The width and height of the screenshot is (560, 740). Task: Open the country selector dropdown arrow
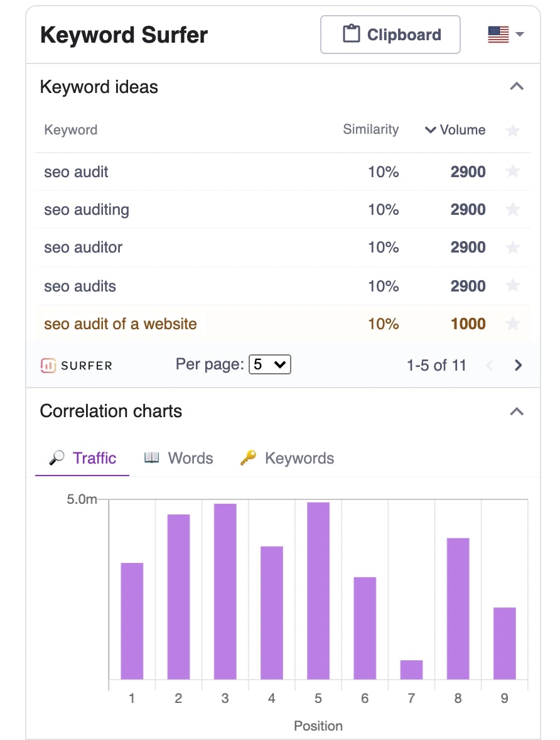pyautogui.click(x=519, y=35)
